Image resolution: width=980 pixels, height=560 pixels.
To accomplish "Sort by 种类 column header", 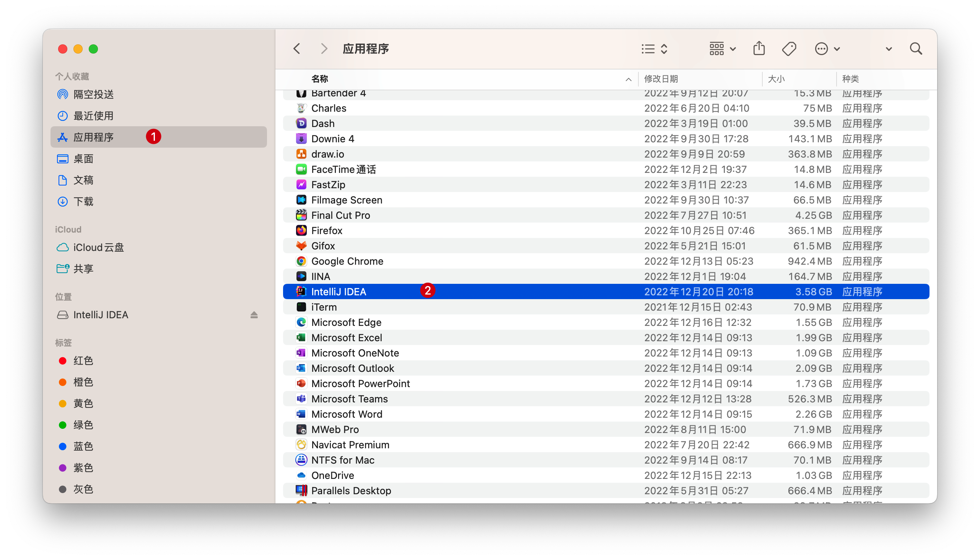I will tap(850, 79).
